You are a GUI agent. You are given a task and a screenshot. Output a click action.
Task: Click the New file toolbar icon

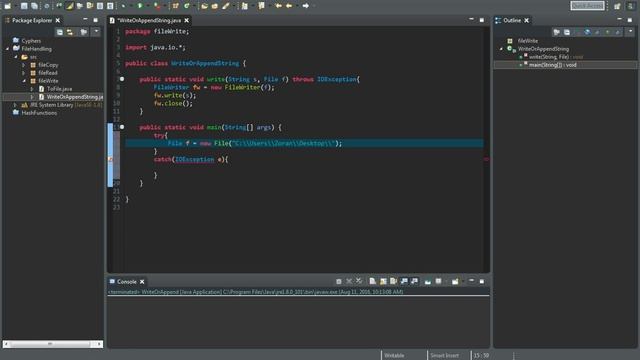[x=8, y=6]
